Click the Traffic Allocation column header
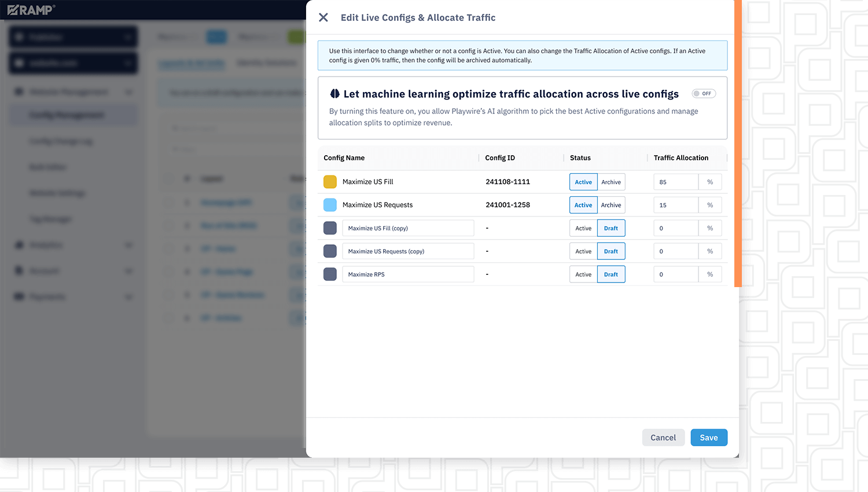 coord(681,158)
